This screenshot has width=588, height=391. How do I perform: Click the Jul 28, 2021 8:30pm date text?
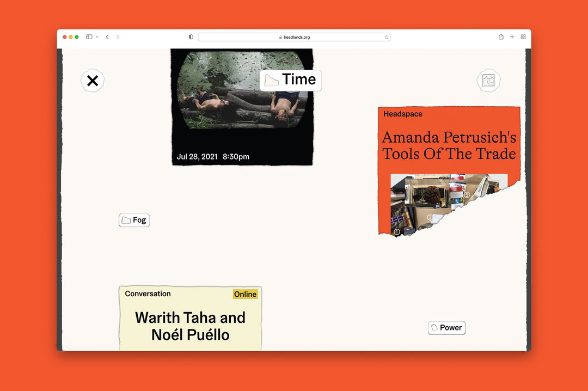pos(213,156)
